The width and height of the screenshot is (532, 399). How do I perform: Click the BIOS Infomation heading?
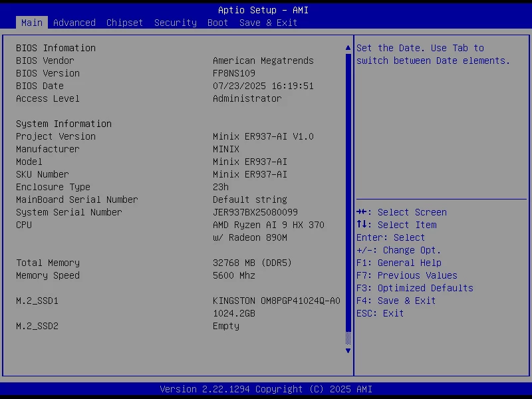tap(56, 48)
